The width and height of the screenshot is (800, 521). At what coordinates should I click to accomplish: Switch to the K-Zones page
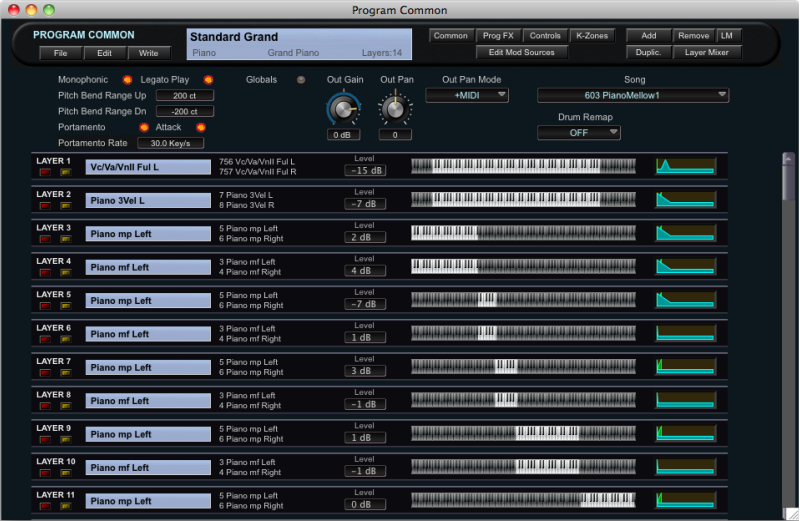(x=592, y=36)
